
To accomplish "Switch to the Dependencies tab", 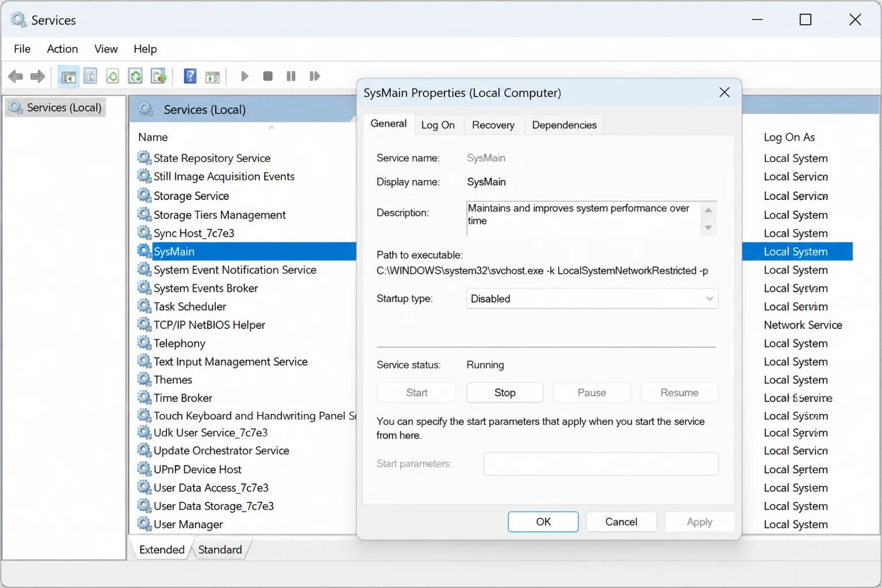I will coord(564,125).
